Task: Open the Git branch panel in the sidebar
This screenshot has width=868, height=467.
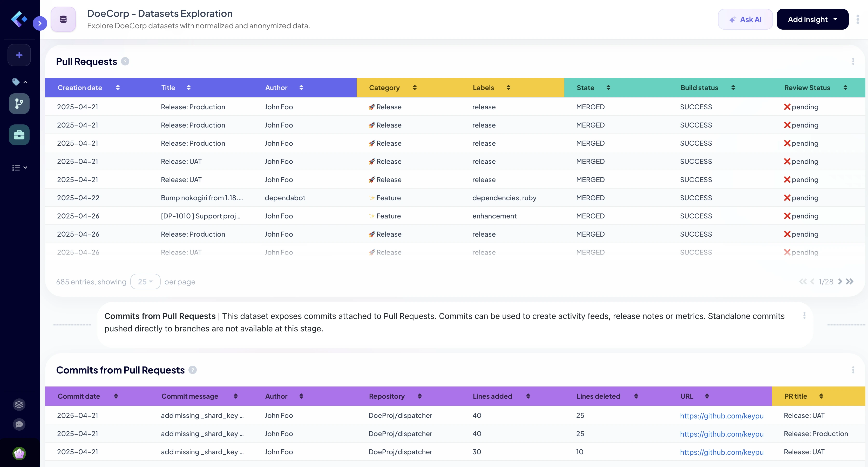Action: (19, 104)
